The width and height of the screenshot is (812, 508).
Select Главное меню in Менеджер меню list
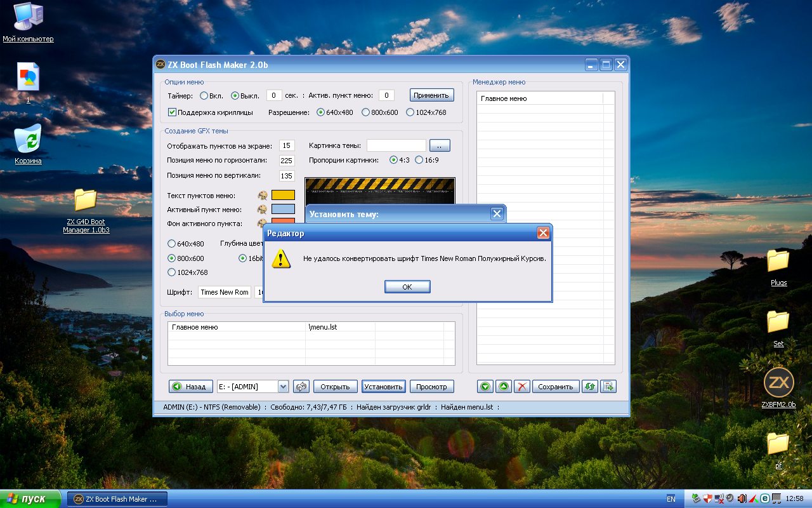tap(546, 98)
